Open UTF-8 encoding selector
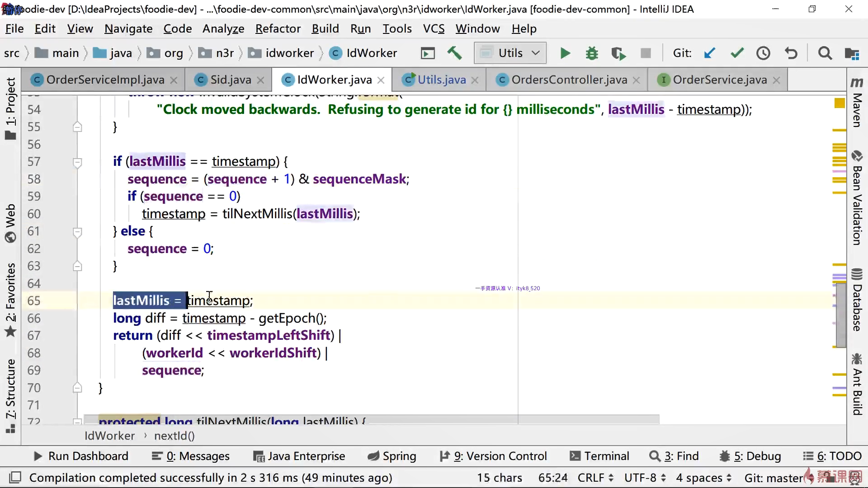 coord(645,478)
